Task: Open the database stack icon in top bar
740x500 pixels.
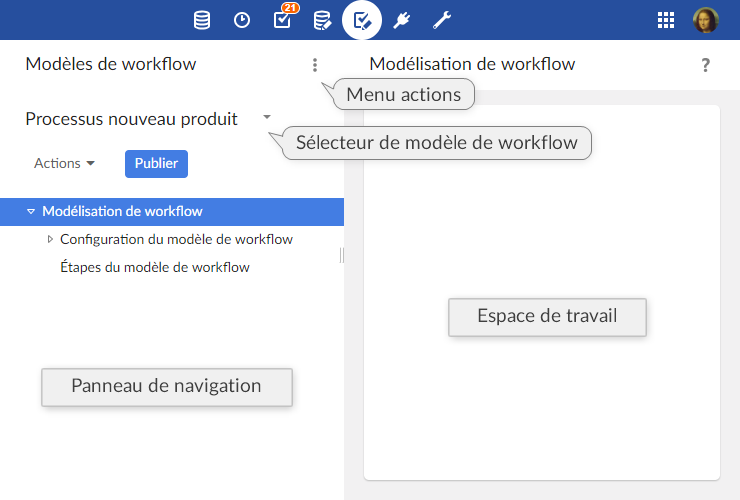Action: 202,20
